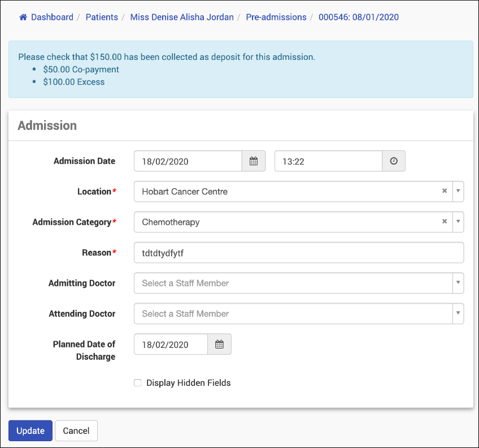Clear the Chemotherapy admission category selection
The height and width of the screenshot is (448, 479).
pyautogui.click(x=445, y=221)
